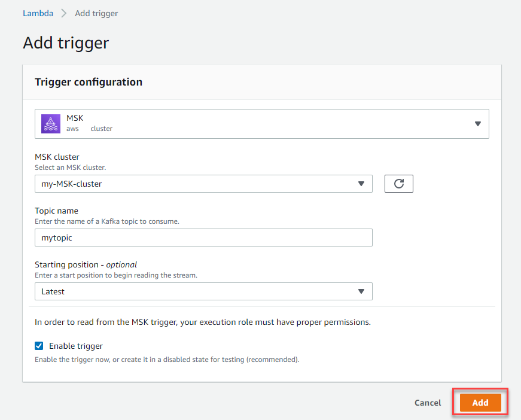Open the MSK trigger source dropdown
521x420 pixels.
coord(262,124)
